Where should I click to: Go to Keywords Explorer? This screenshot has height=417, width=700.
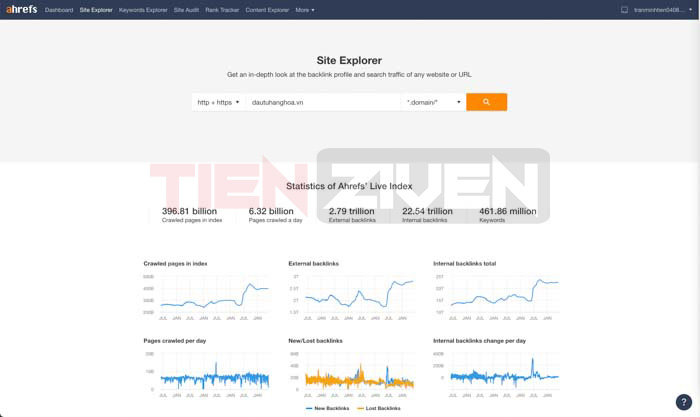(143, 10)
